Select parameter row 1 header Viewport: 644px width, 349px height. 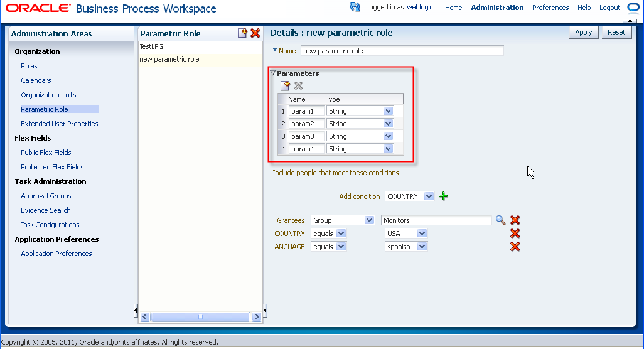282,111
